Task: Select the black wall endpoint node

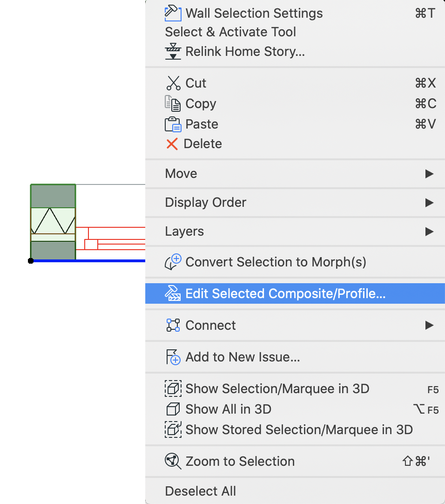Action: coord(31,261)
